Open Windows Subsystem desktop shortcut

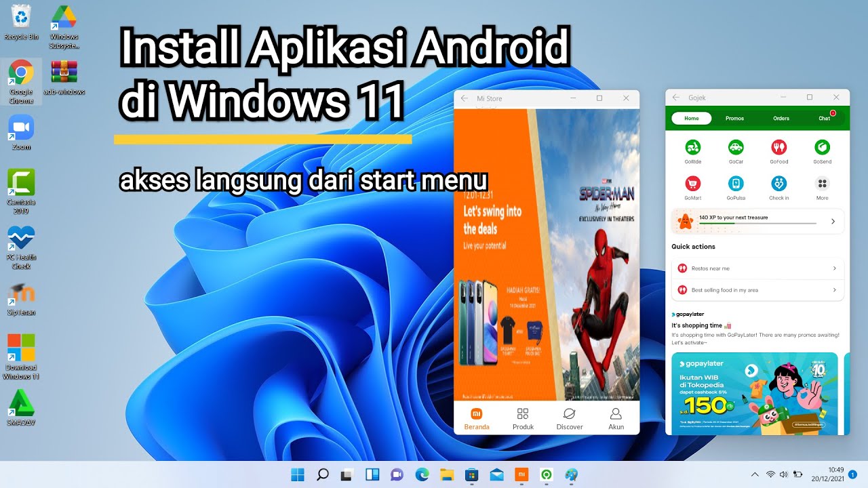[64, 27]
